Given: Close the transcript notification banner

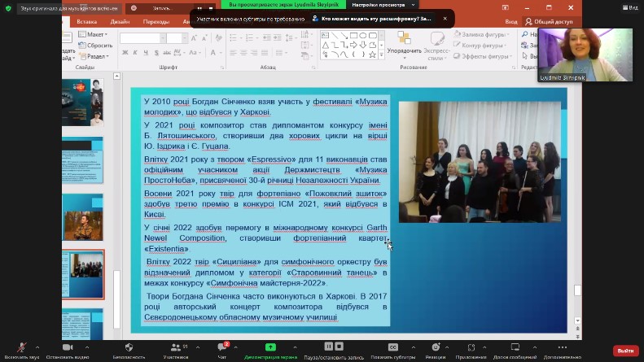Looking at the screenshot, I should click(445, 19).
